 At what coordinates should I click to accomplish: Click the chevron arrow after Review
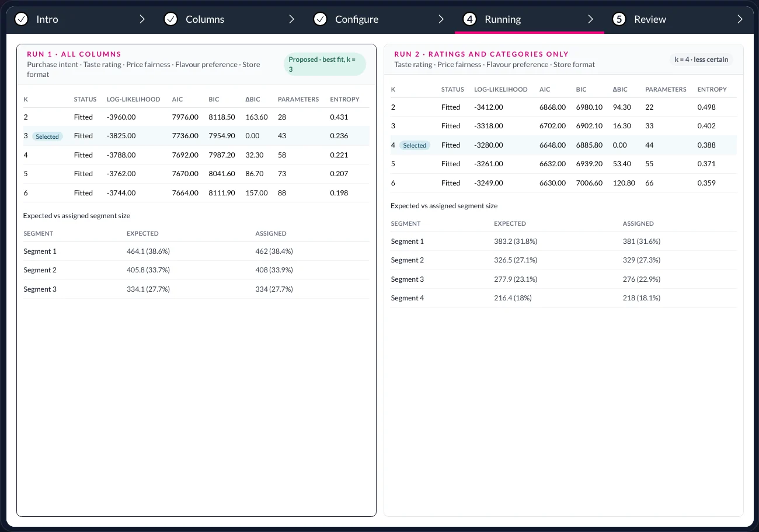[740, 19]
